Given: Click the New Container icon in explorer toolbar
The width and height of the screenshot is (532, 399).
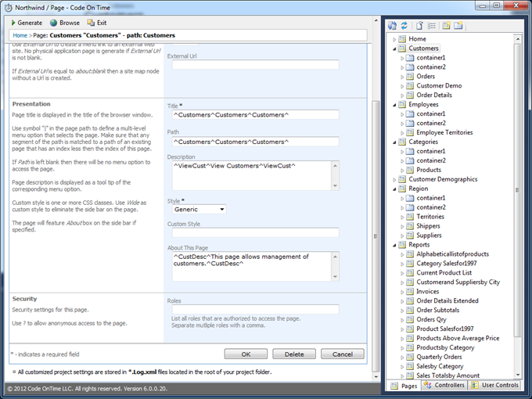Looking at the screenshot, I should [458, 26].
